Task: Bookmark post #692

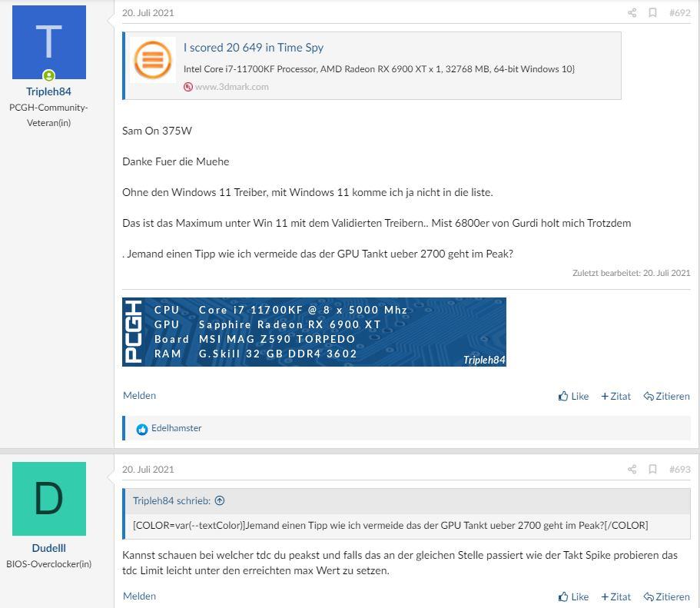Action: point(652,13)
